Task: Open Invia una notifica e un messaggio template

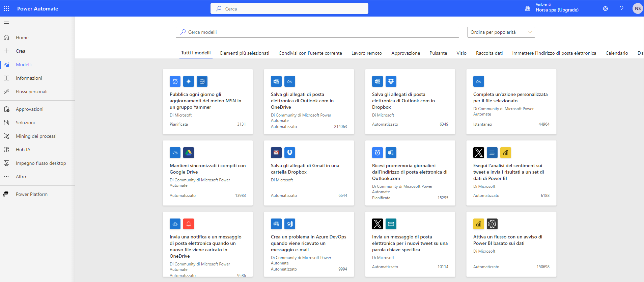Action: pos(208,244)
